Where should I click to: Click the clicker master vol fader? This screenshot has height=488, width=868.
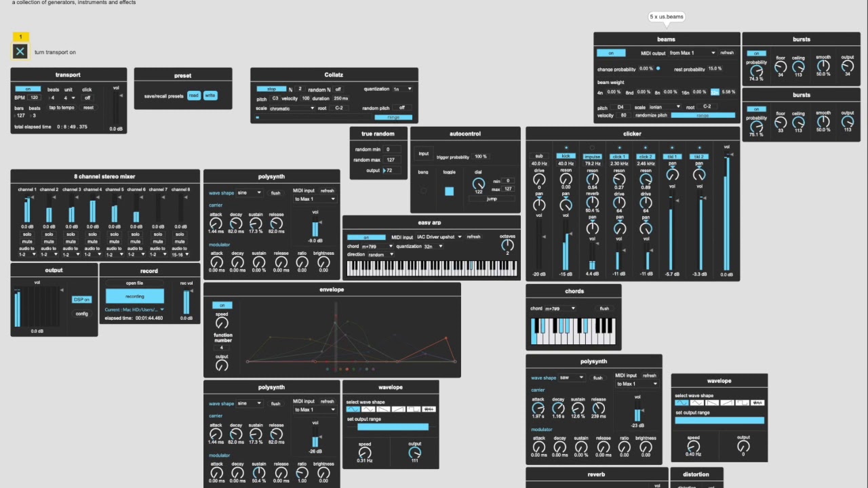[727, 211]
